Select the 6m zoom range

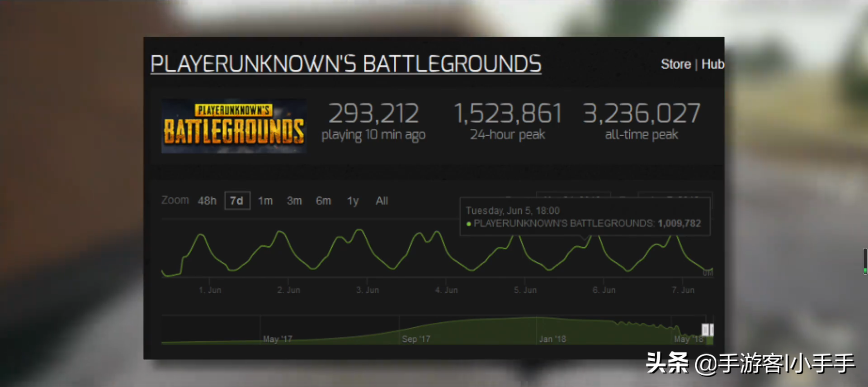pyautogui.click(x=323, y=201)
